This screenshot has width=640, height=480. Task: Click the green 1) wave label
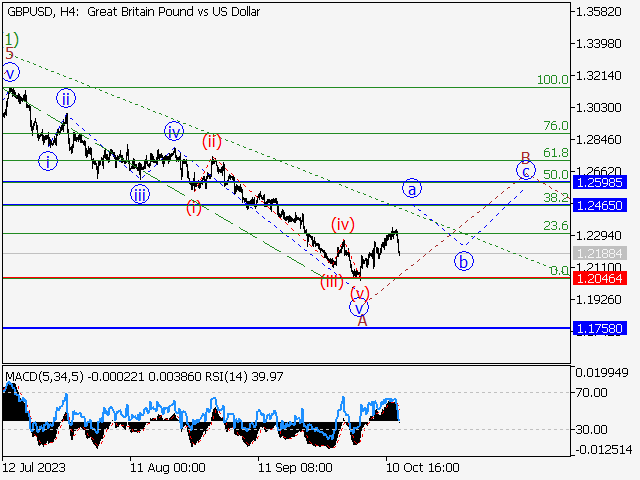pyautogui.click(x=12, y=40)
